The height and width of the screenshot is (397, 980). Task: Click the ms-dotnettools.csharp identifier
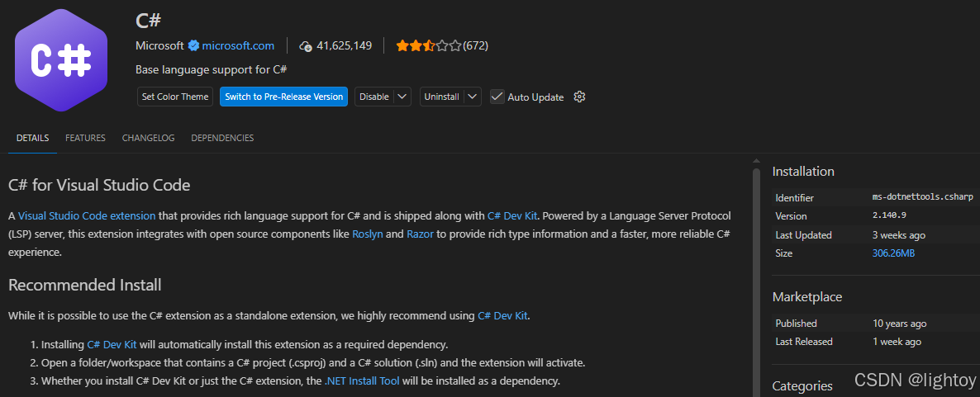pyautogui.click(x=922, y=197)
